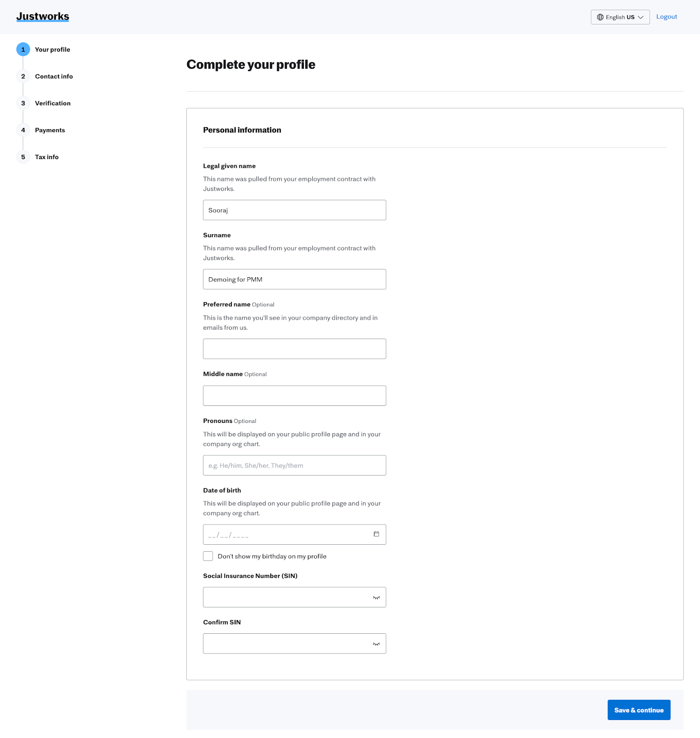Focus the Middle name input field
The width and height of the screenshot is (700, 738).
[294, 396]
